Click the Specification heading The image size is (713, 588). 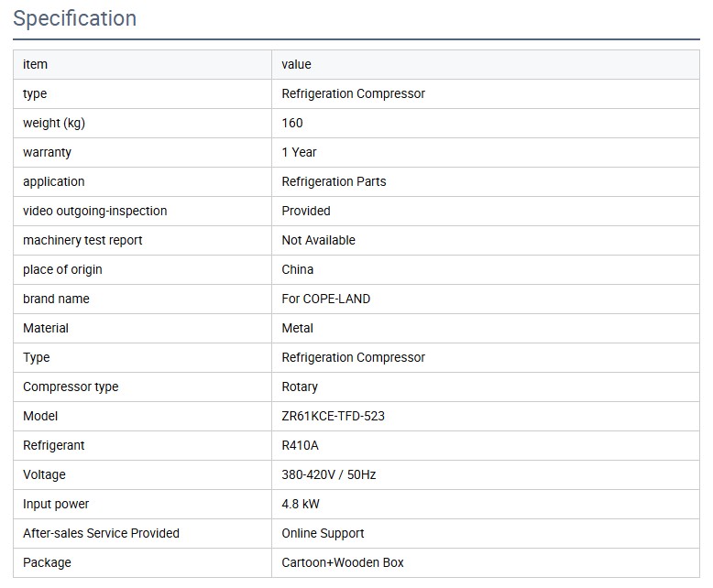pos(75,18)
